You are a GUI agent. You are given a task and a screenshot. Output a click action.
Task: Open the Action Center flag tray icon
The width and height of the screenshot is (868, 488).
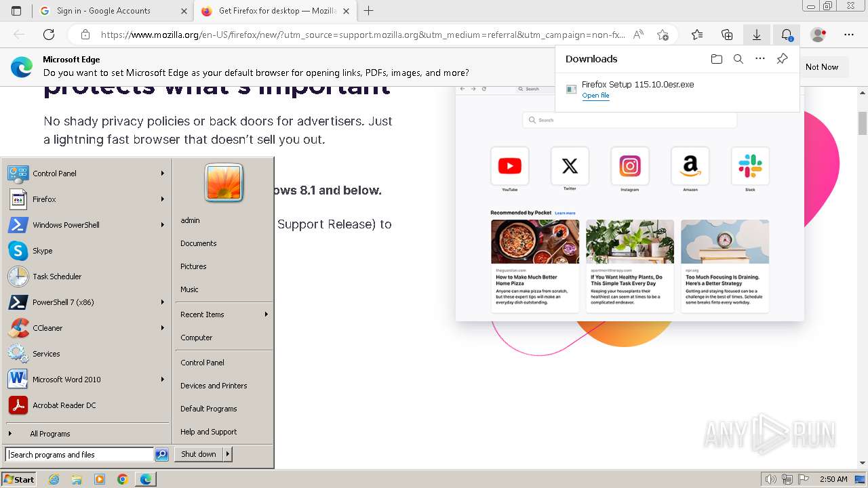tap(802, 479)
